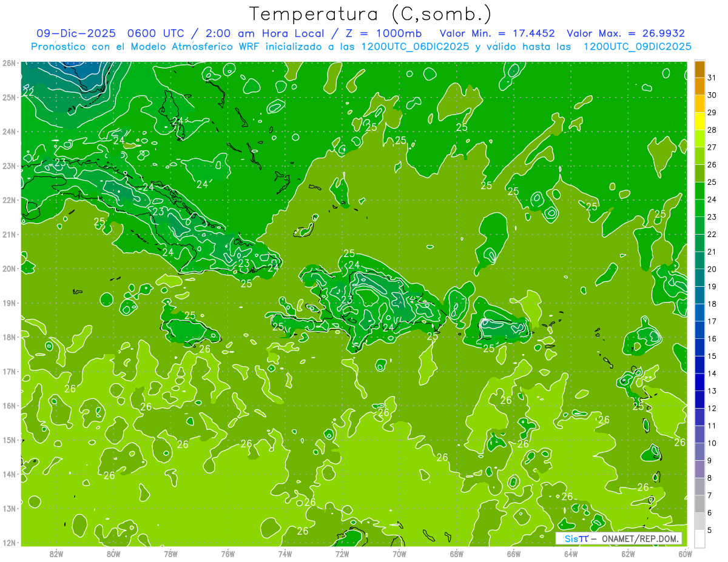This screenshot has width=728, height=562.
Task: Click the "18N" latitude axis label
Action: coord(8,337)
